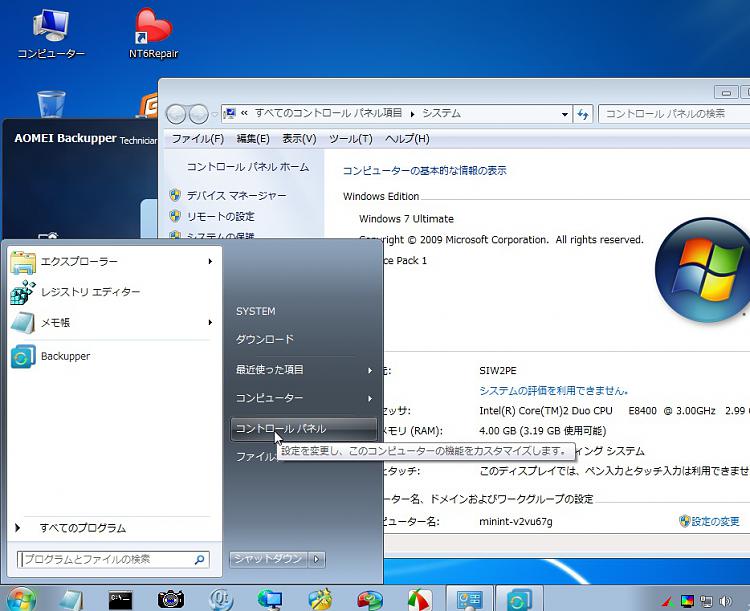Click すべてのコントロール パネル項目 breadcrumb
The height and width of the screenshot is (611, 750).
pyautogui.click(x=328, y=113)
